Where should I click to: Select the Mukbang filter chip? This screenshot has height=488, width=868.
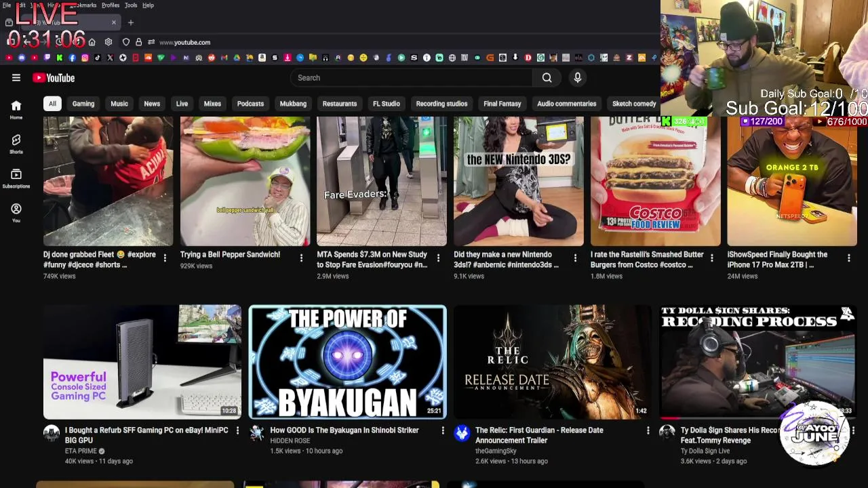coord(293,104)
